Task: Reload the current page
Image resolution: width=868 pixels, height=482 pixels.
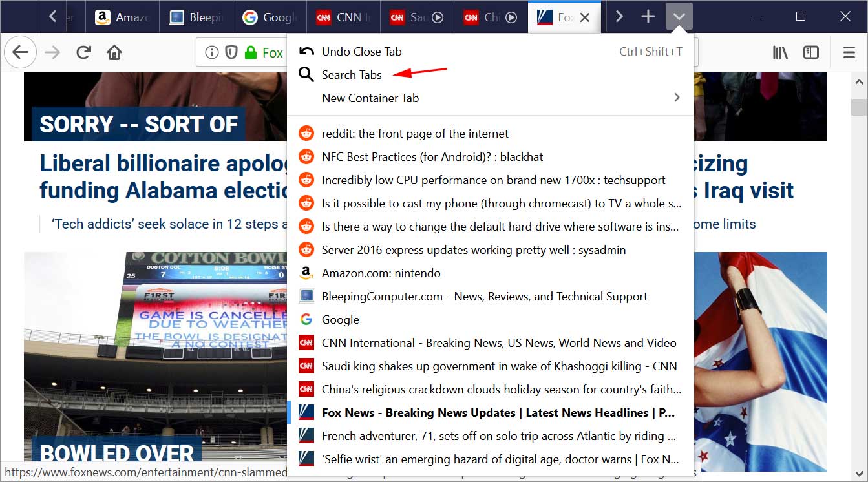Action: 83,52
